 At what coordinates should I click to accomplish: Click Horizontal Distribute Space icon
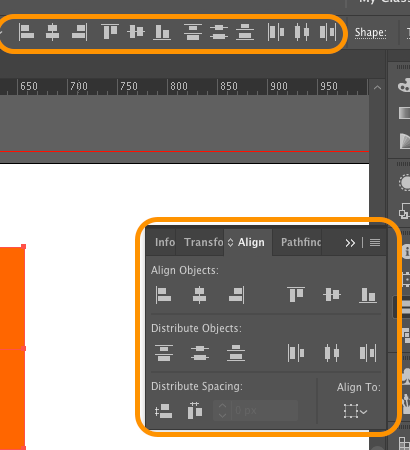click(195, 410)
